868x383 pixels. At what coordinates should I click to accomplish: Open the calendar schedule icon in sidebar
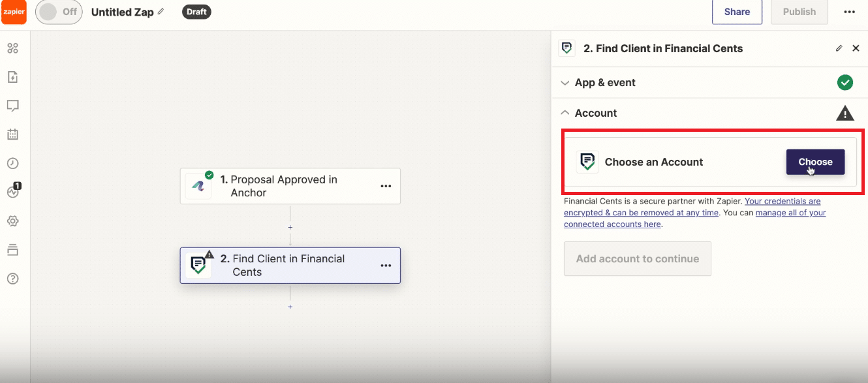[x=12, y=134]
